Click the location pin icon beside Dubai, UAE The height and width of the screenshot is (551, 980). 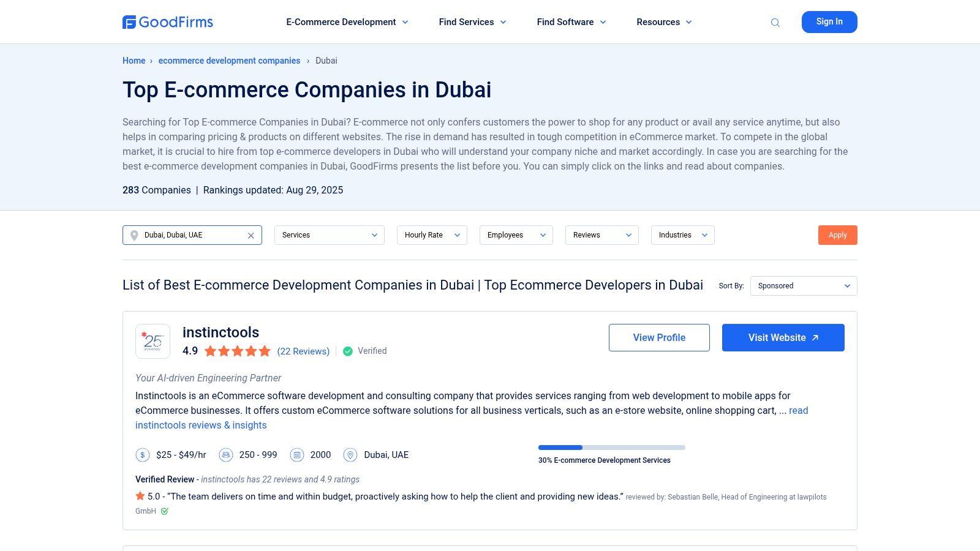(x=350, y=455)
